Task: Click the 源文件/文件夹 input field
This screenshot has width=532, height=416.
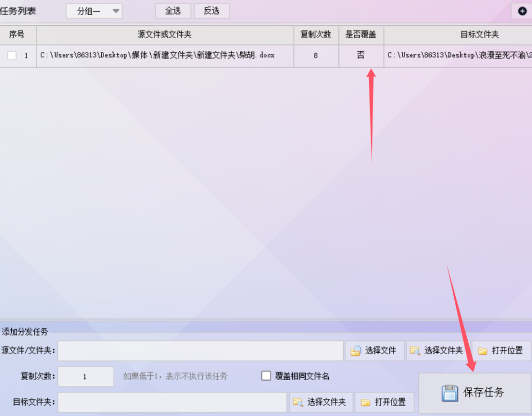Action: (201, 351)
